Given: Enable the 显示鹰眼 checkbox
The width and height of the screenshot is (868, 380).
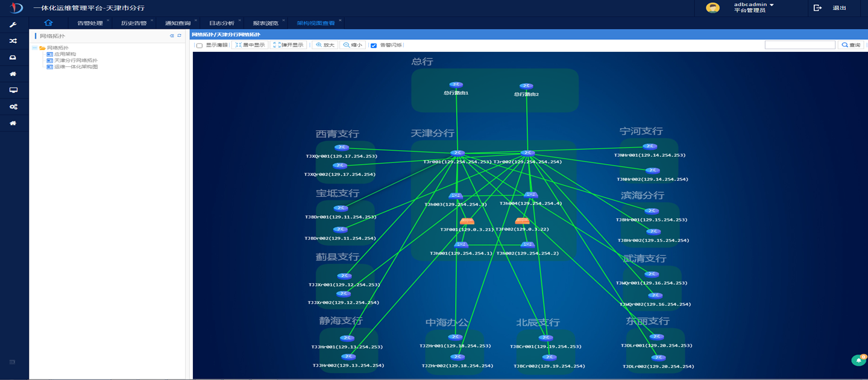Looking at the screenshot, I should tap(200, 46).
